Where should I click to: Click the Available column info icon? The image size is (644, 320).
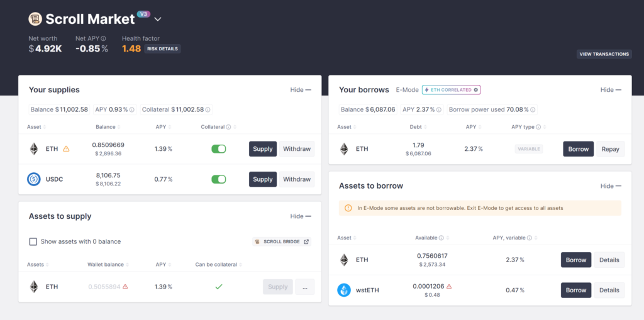441,238
